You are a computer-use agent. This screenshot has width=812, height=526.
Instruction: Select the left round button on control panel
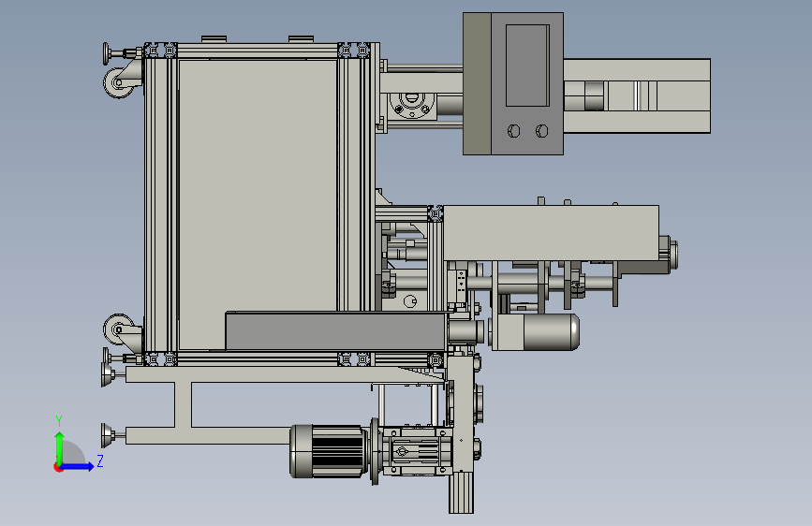514,131
